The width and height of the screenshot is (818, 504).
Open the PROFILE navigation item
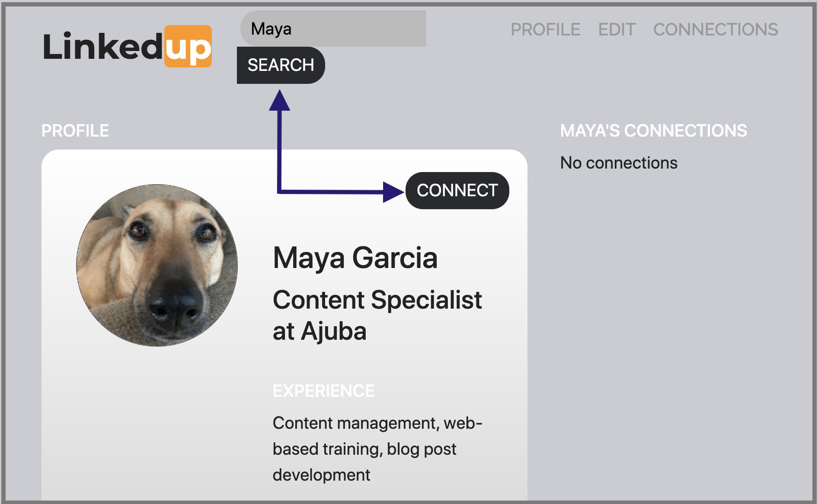pos(546,29)
